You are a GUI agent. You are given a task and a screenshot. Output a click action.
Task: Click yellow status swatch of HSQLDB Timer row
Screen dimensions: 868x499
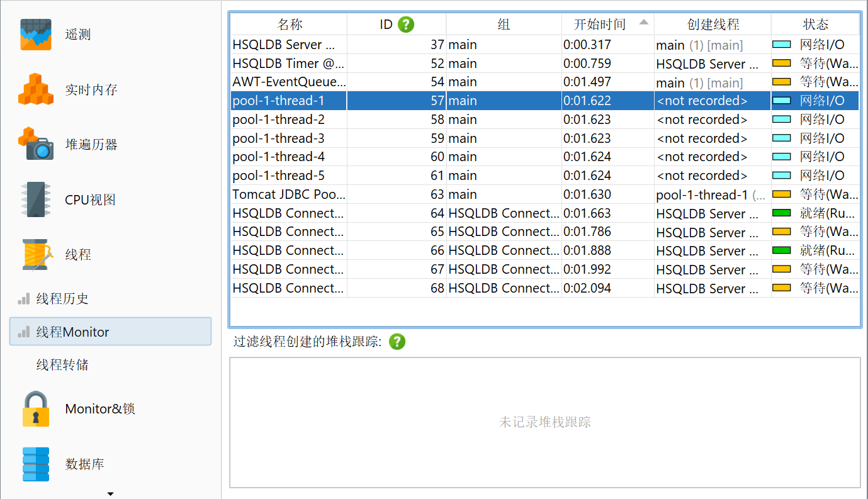pos(782,64)
